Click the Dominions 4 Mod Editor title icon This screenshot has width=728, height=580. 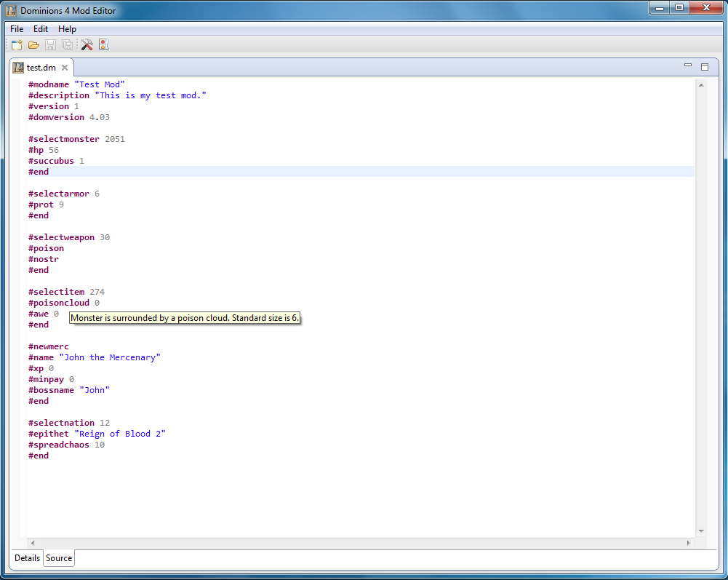[x=11, y=10]
